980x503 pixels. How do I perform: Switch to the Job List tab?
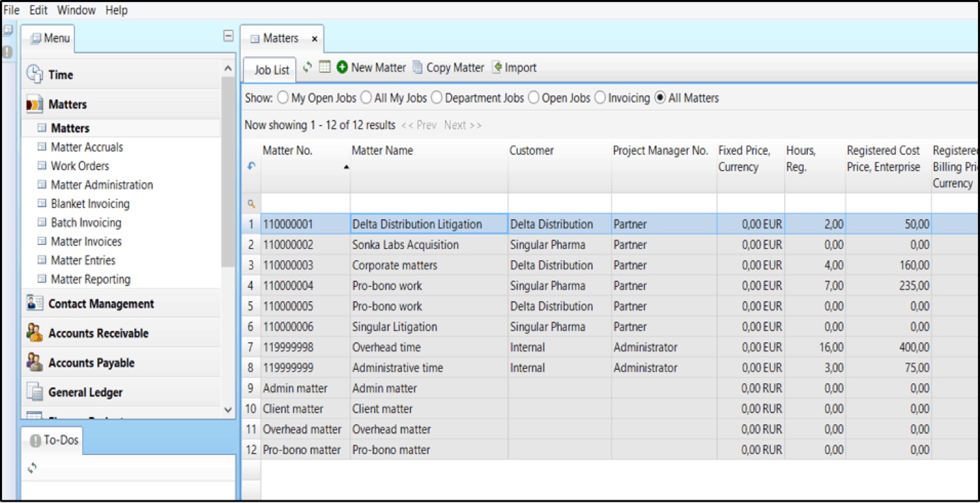click(x=271, y=69)
